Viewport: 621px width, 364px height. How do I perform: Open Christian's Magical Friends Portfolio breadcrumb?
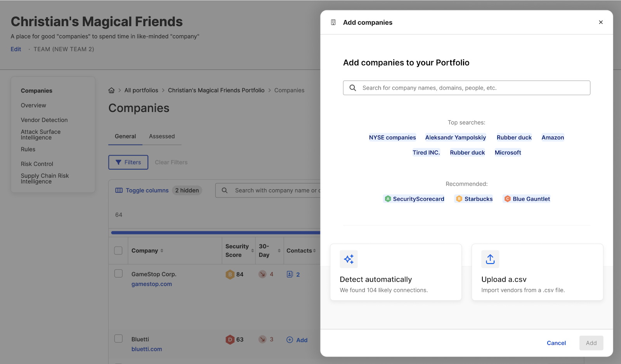pos(216,90)
